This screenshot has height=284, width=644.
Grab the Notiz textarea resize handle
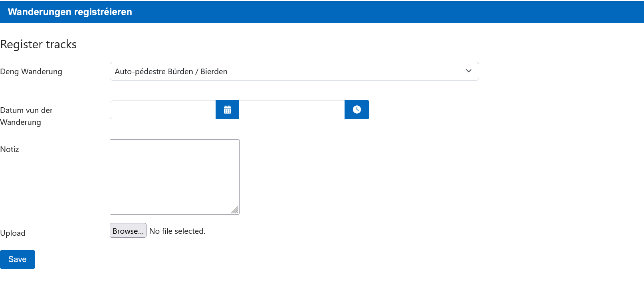235,210
